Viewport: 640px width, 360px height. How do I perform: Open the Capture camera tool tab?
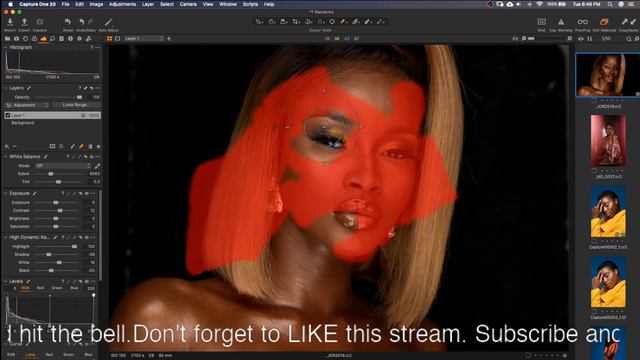tap(16, 39)
